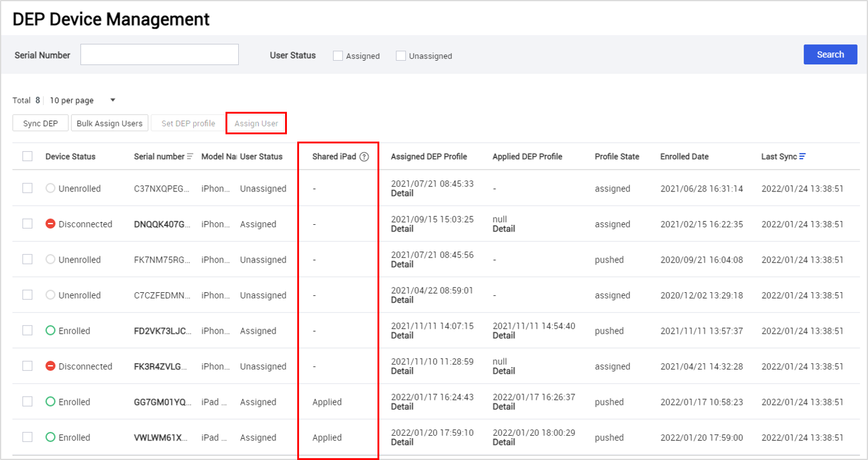Click inside the Serial Number search field
This screenshot has width=868, height=460.
click(159, 54)
